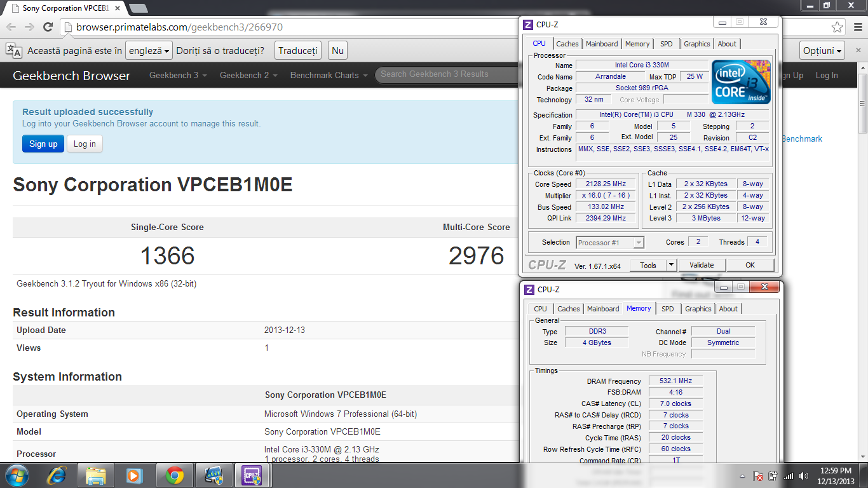Show hidden system tray icons
The width and height of the screenshot is (868, 488).
pyautogui.click(x=743, y=476)
